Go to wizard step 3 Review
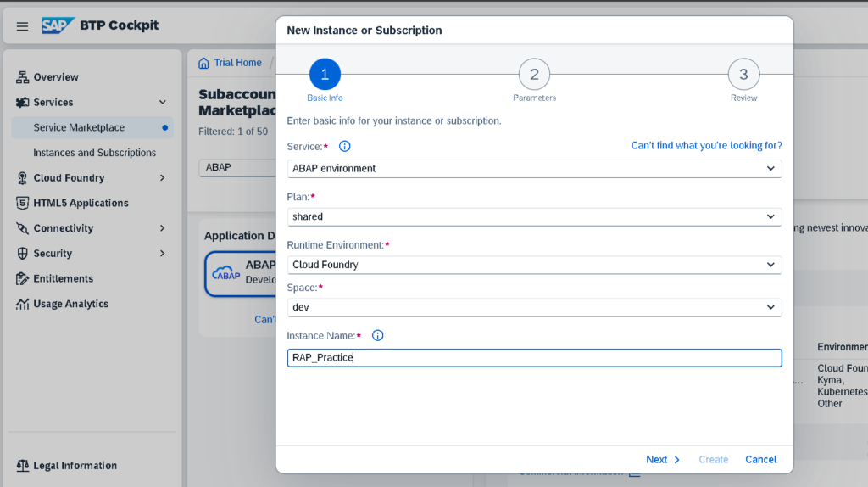Screen dimensions: 868x487 [743, 75]
